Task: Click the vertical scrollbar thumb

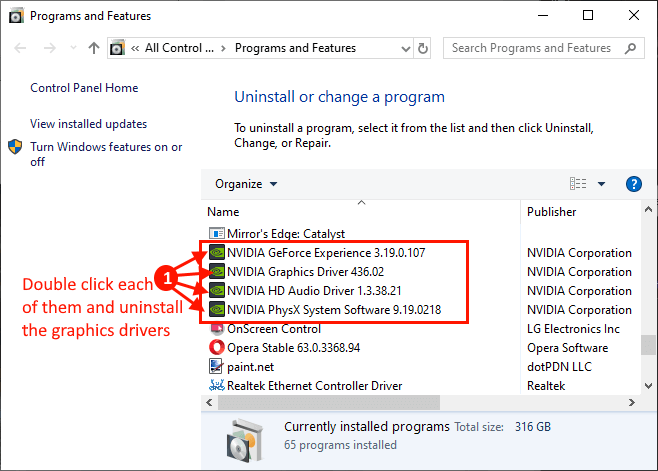Action: coord(648,345)
